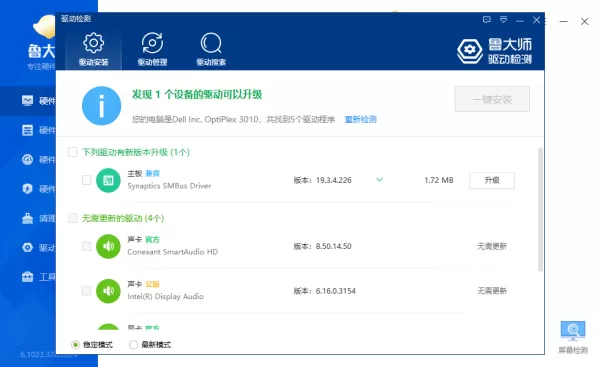Click the 重新检测 link
Screen dimensions: 600x367
[360, 119]
